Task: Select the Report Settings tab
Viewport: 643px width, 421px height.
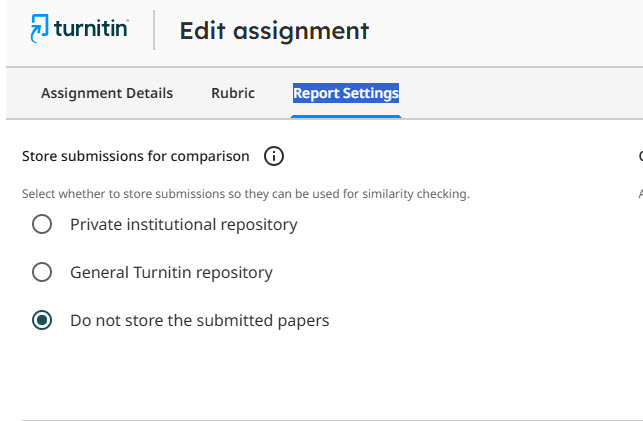Action: [346, 93]
